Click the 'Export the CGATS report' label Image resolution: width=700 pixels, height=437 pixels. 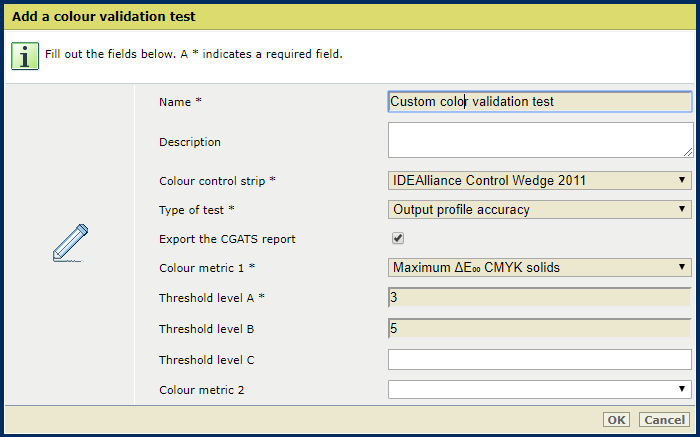point(227,239)
